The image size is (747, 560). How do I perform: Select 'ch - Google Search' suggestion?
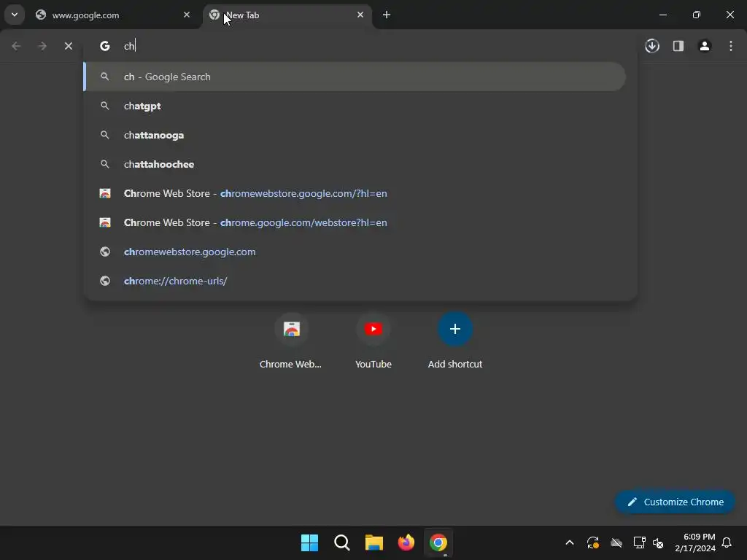pyautogui.click(x=355, y=77)
